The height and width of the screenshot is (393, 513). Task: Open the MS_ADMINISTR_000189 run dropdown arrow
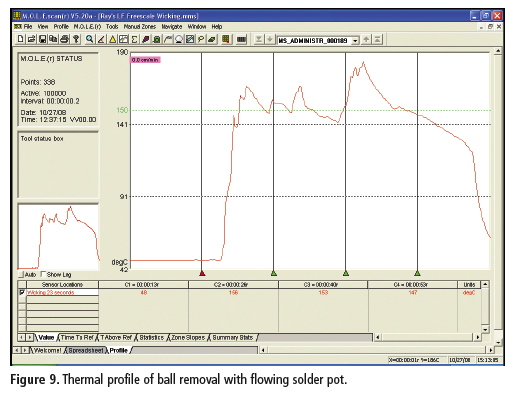pyautogui.click(x=355, y=40)
